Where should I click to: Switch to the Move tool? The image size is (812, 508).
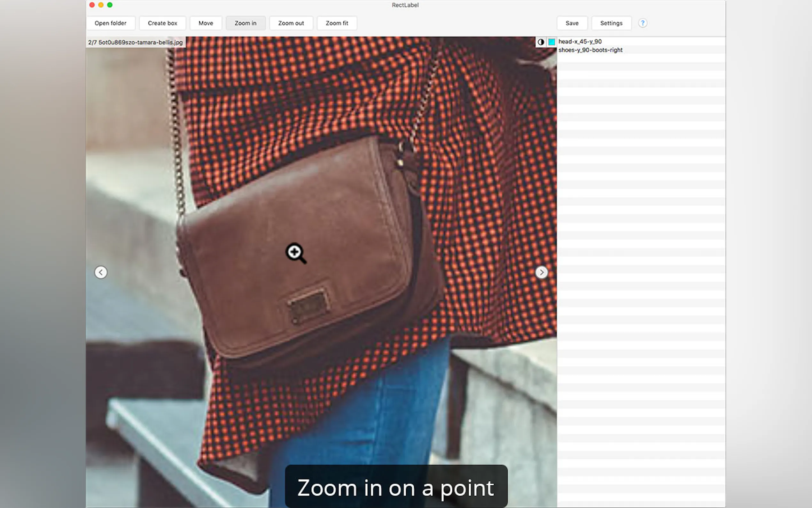(x=206, y=23)
